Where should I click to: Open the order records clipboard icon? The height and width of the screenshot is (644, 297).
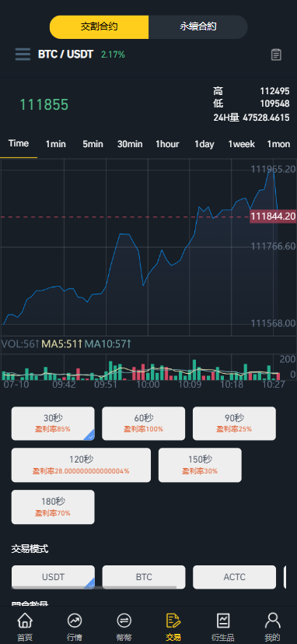pyautogui.click(x=277, y=55)
